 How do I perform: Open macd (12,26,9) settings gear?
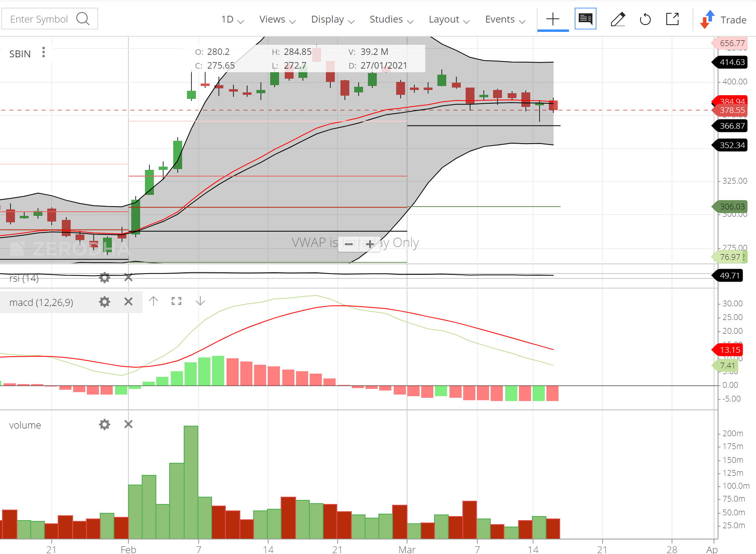pos(105,302)
